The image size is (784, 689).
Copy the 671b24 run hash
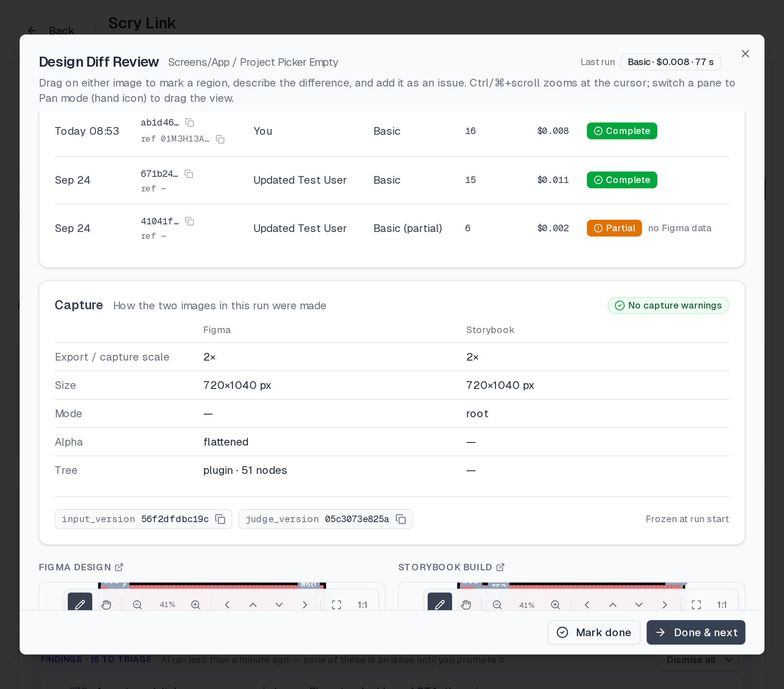[x=189, y=174]
